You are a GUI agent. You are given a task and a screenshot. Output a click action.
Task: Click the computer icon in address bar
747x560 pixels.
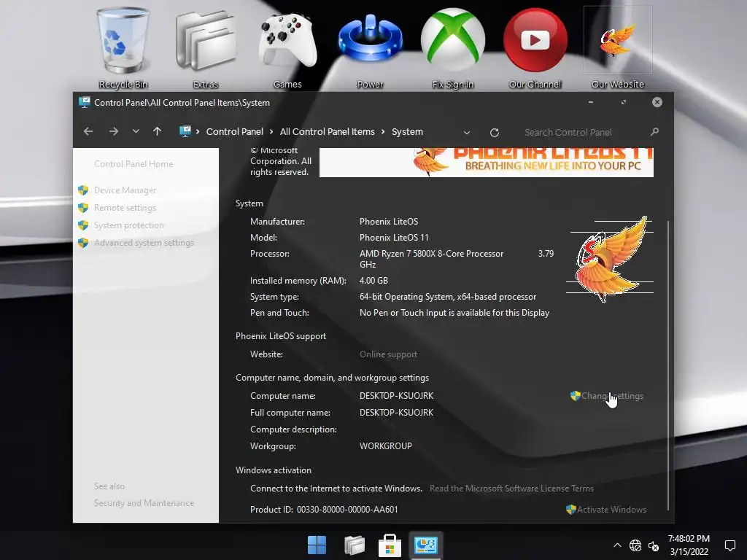(185, 131)
